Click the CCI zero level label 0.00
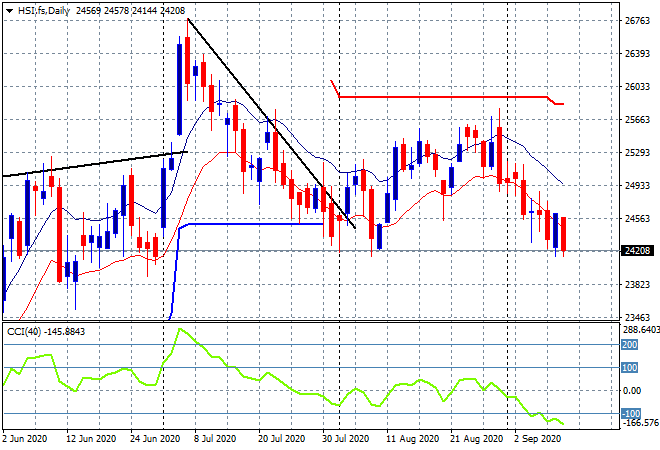660x450 pixels. click(632, 391)
